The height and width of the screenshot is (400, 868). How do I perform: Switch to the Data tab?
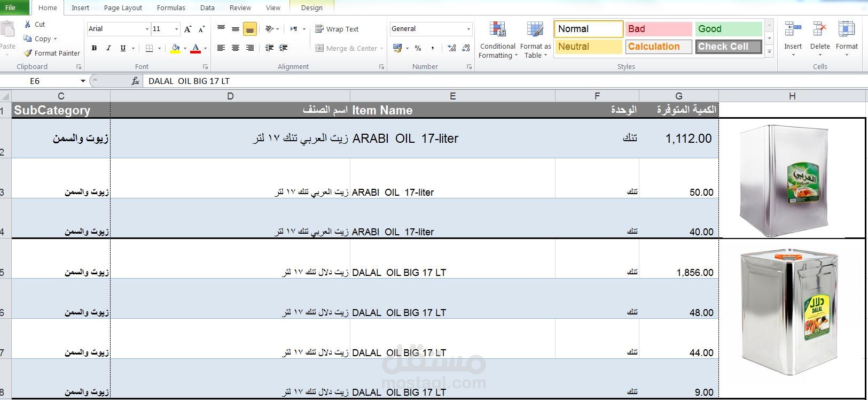tap(207, 7)
